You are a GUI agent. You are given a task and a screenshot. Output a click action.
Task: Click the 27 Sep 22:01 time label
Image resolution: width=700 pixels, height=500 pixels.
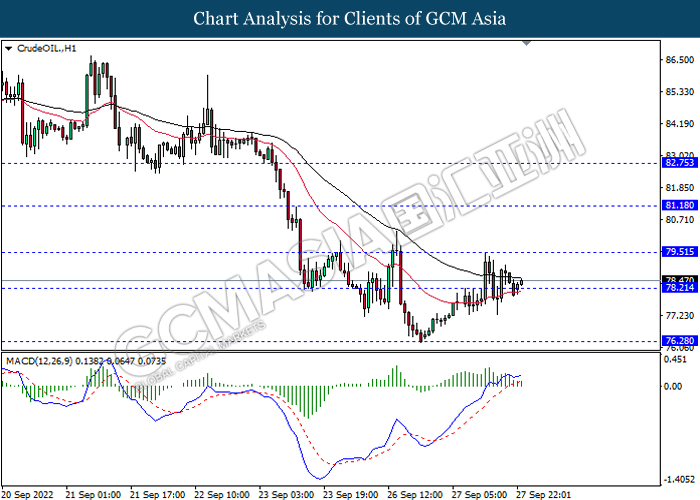tap(543, 495)
